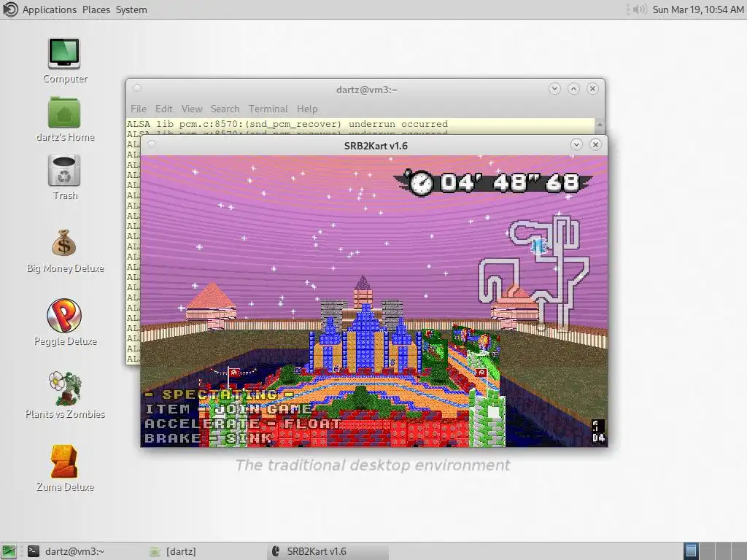This screenshot has height=560, width=747.
Task: Maximize the dartz@vm3 terminal window
Action: (573, 88)
